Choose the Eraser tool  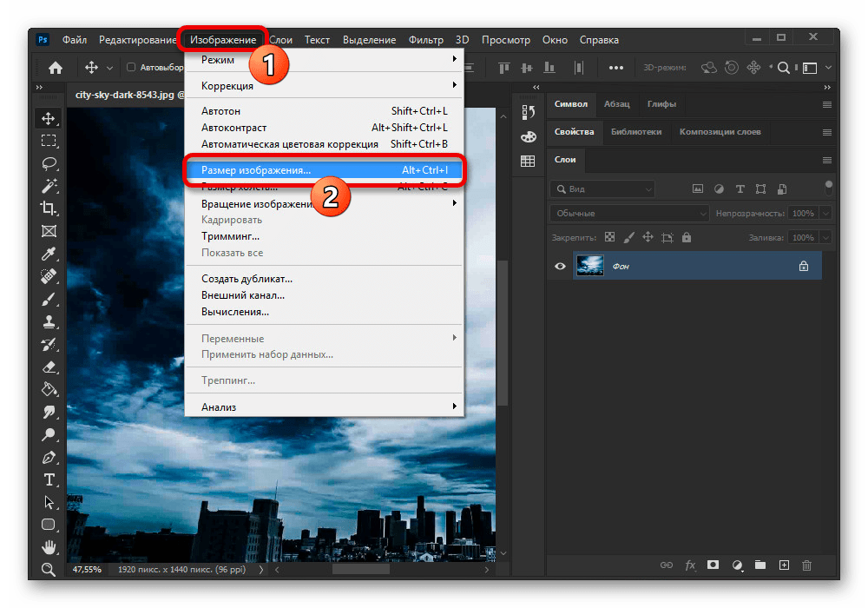coord(49,367)
